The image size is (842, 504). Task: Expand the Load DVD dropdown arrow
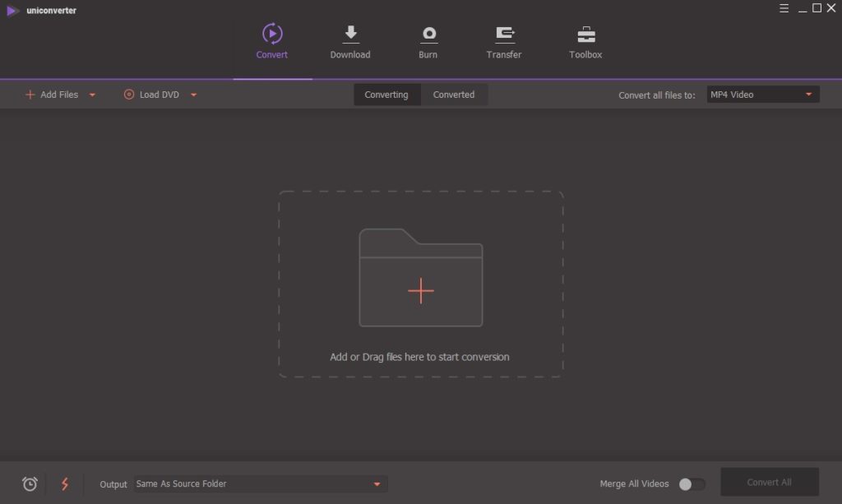pos(194,95)
